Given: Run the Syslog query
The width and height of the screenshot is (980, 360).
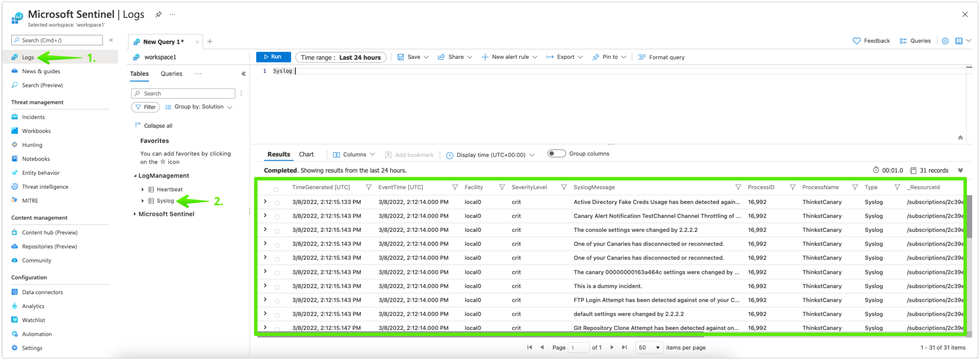Looking at the screenshot, I should click(273, 57).
